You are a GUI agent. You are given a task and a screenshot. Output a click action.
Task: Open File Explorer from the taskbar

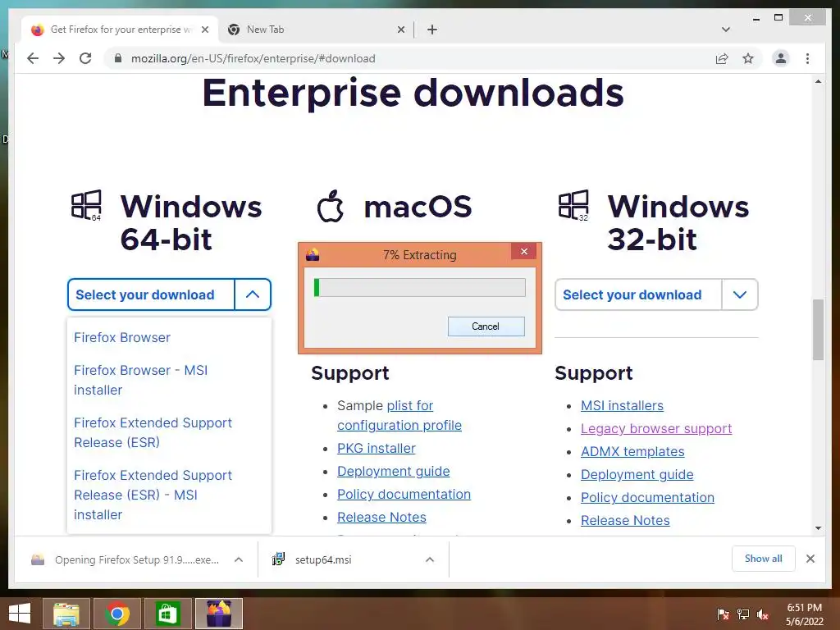click(x=66, y=614)
